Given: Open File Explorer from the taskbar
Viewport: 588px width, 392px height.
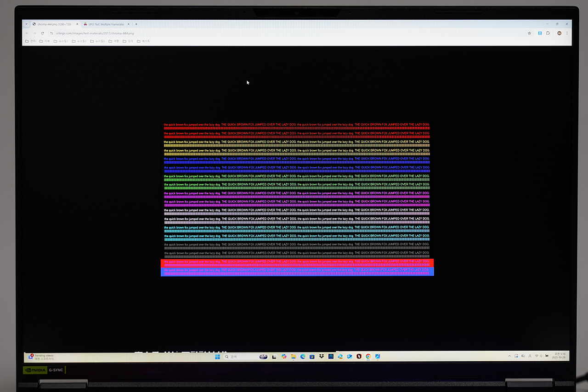Looking at the screenshot, I should [x=294, y=357].
